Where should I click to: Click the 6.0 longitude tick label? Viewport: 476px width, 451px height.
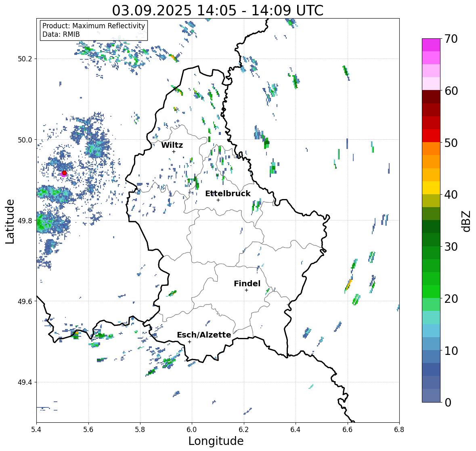pos(192,429)
